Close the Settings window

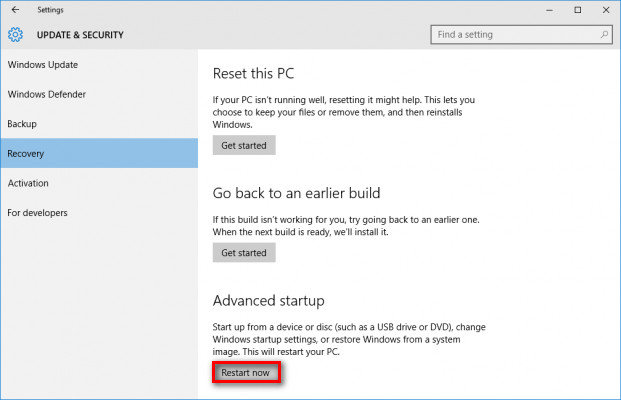[x=606, y=10]
